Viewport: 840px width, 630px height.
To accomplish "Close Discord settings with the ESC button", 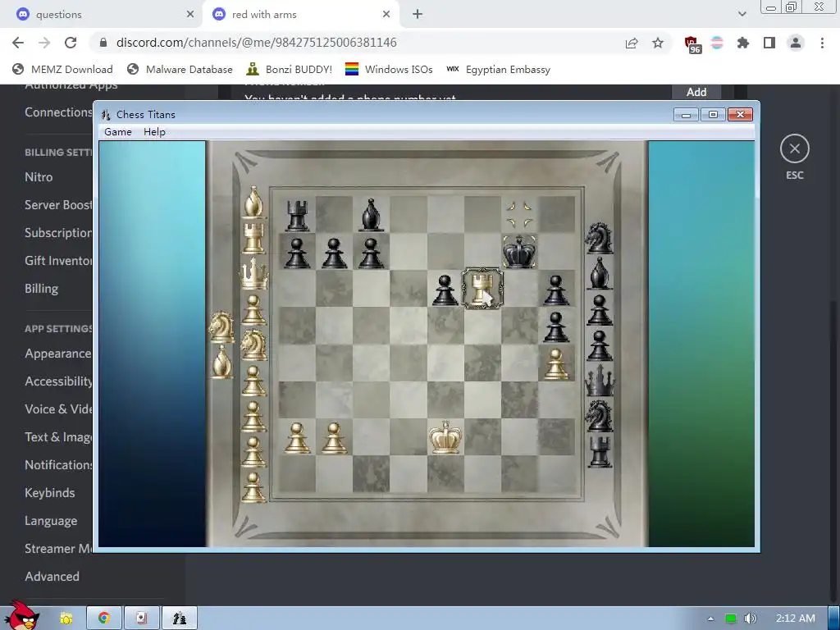I will click(x=794, y=149).
